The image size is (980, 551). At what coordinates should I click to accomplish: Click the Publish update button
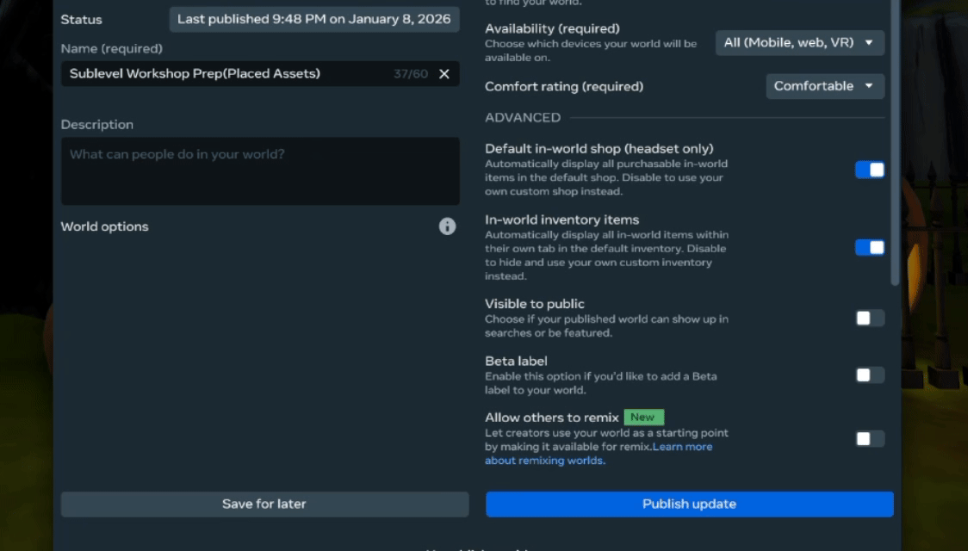coord(689,505)
